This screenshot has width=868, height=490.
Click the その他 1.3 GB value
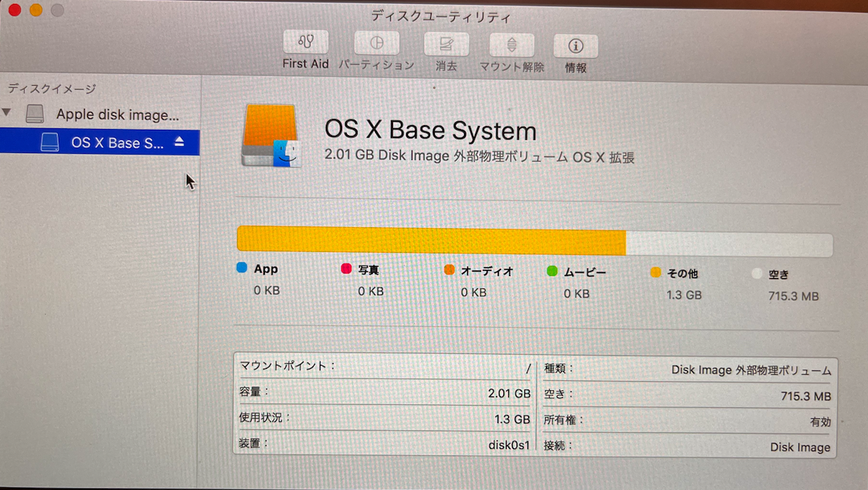pyautogui.click(x=683, y=295)
